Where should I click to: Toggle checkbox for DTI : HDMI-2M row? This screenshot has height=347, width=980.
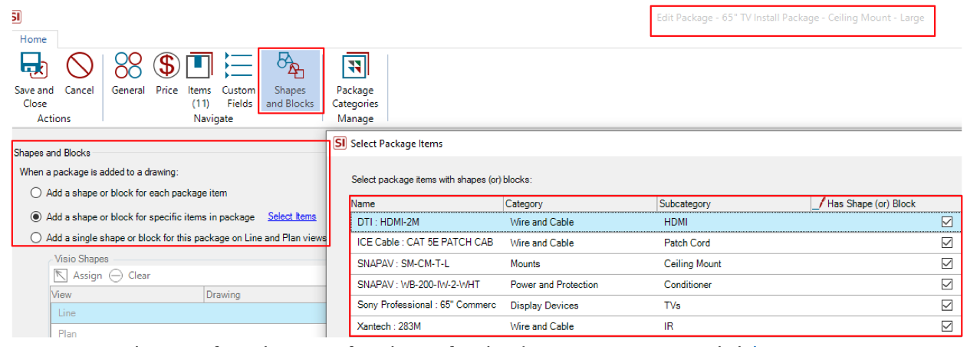(x=947, y=222)
